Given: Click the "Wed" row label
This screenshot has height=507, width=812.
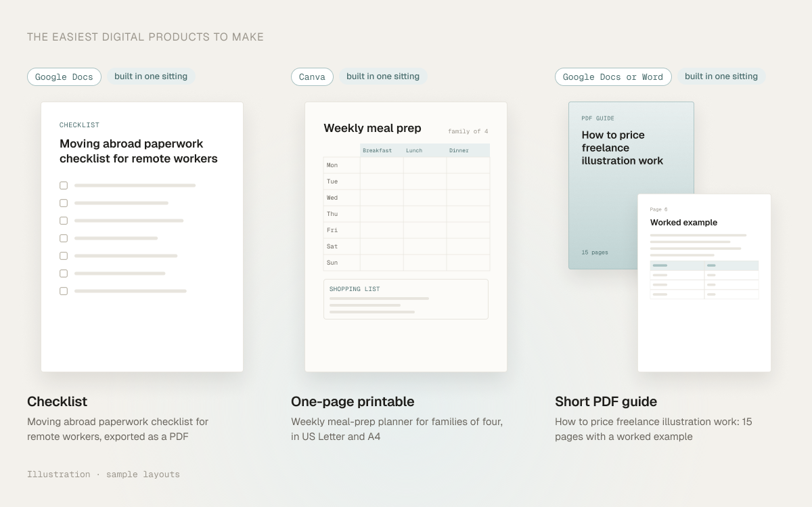Looking at the screenshot, I should pos(332,198).
